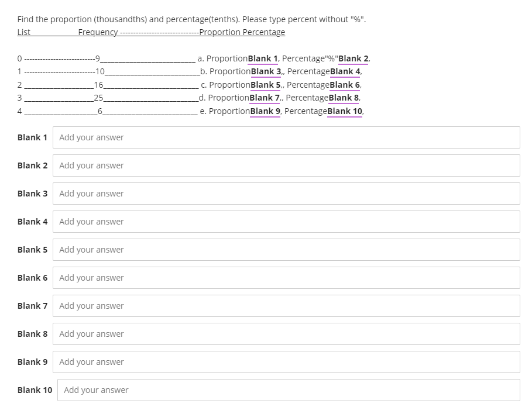
Task: Click the Proportion Percentage header link
Action: (242, 32)
